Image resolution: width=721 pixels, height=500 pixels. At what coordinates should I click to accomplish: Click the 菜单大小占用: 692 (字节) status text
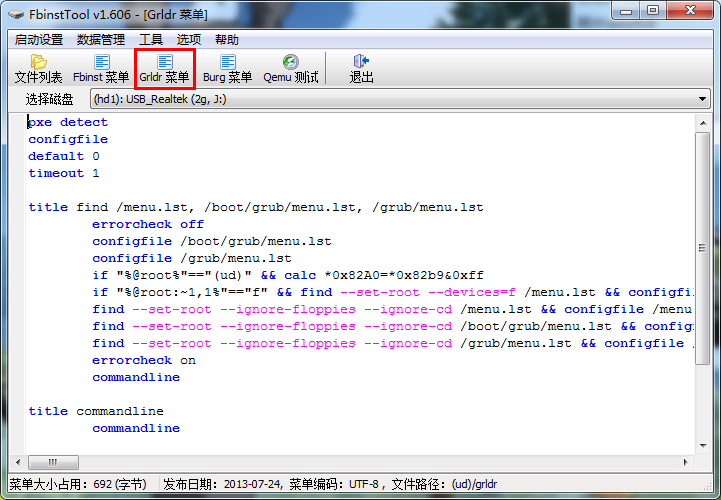click(x=78, y=484)
